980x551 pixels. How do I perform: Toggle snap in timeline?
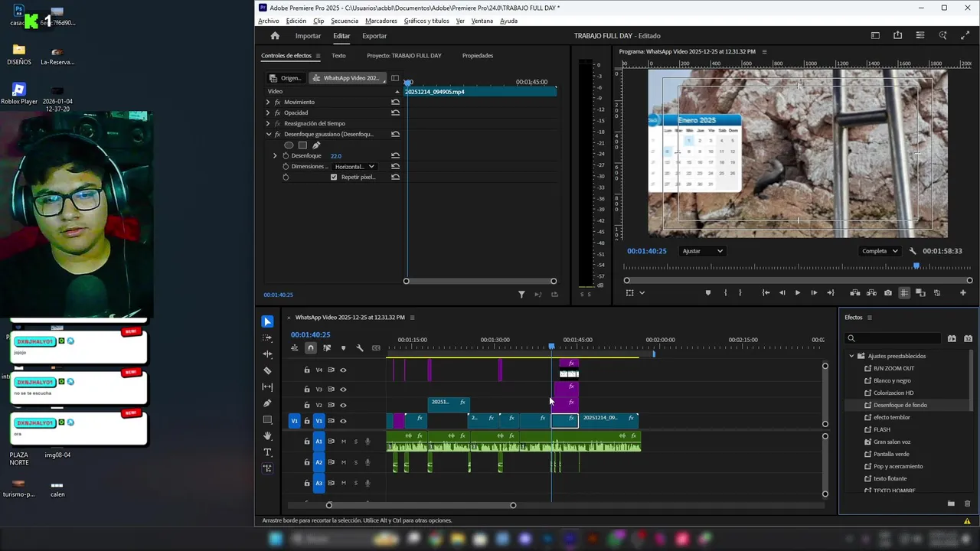(x=310, y=348)
